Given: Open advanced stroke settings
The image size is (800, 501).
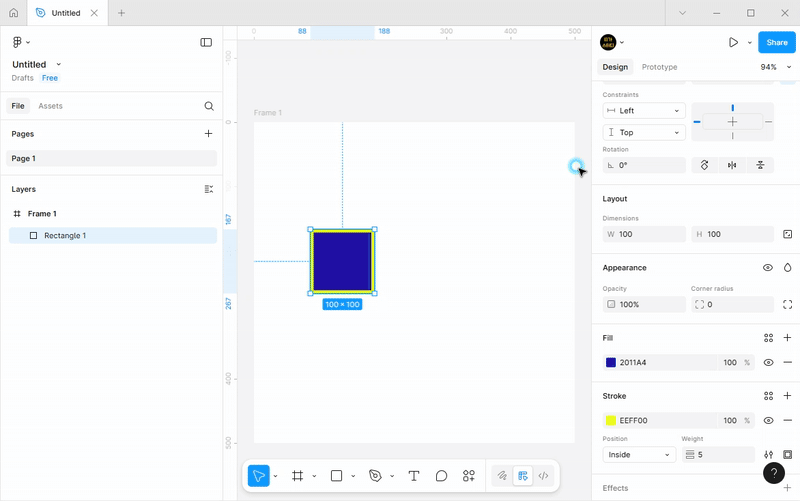Looking at the screenshot, I should coord(768,455).
